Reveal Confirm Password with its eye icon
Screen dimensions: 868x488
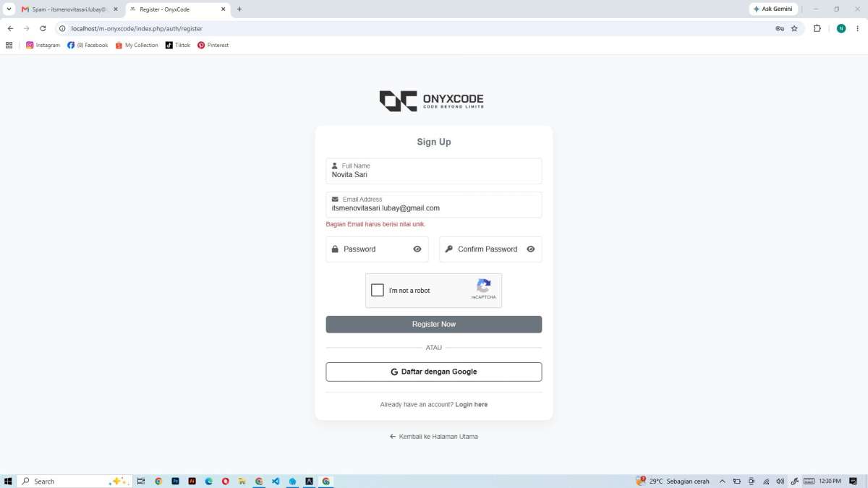tap(531, 249)
